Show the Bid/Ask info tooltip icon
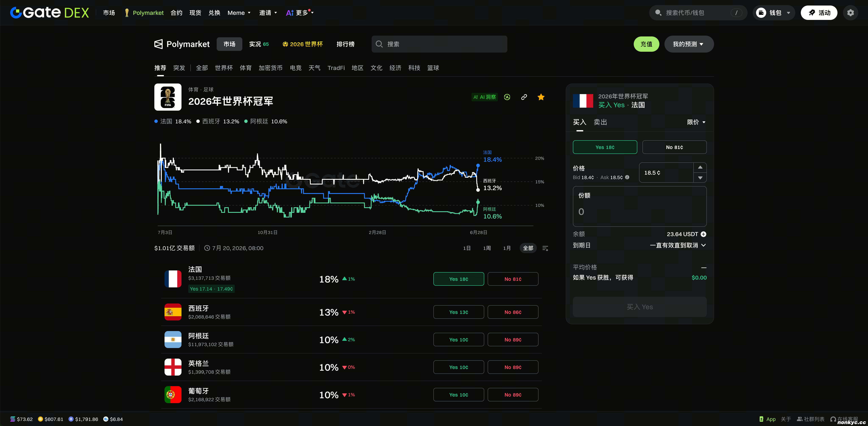The width and height of the screenshot is (868, 426). pyautogui.click(x=627, y=177)
